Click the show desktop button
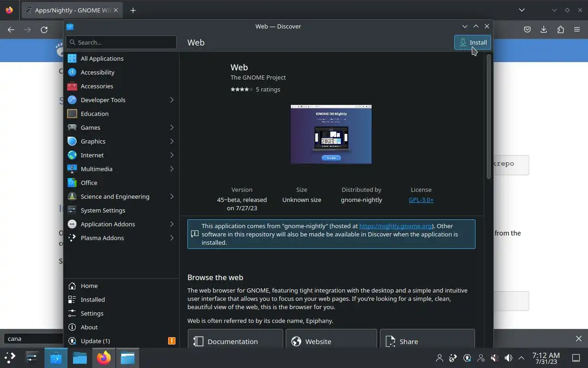The image size is (588, 368). point(576,358)
